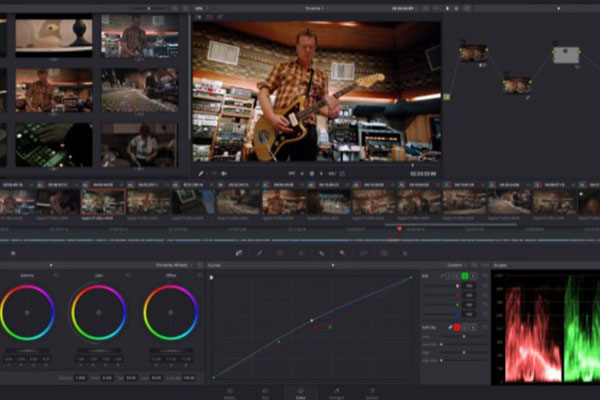Open the Timeline 1 name dropdown
Screen dimensions: 600x400
click(318, 8)
